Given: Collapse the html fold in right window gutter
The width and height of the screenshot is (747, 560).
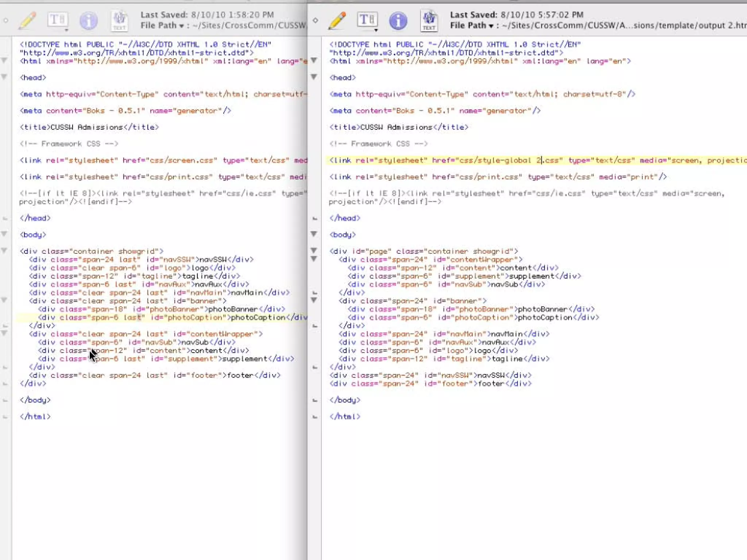Looking at the screenshot, I should pyautogui.click(x=314, y=60).
